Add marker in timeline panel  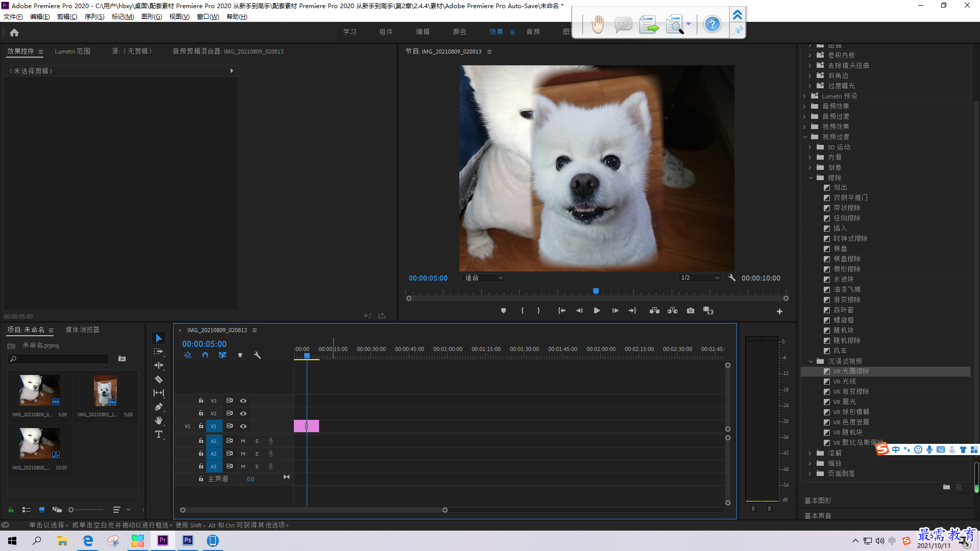click(240, 355)
